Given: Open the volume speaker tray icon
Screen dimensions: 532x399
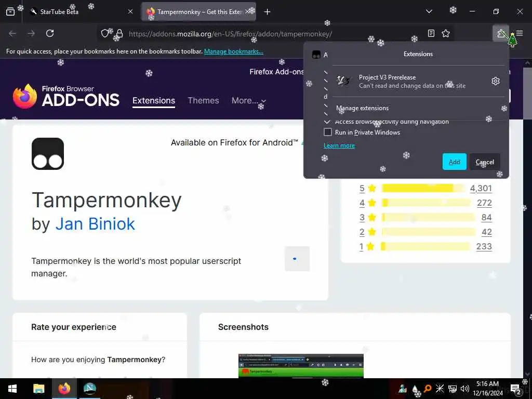Looking at the screenshot, I should click(464, 389).
